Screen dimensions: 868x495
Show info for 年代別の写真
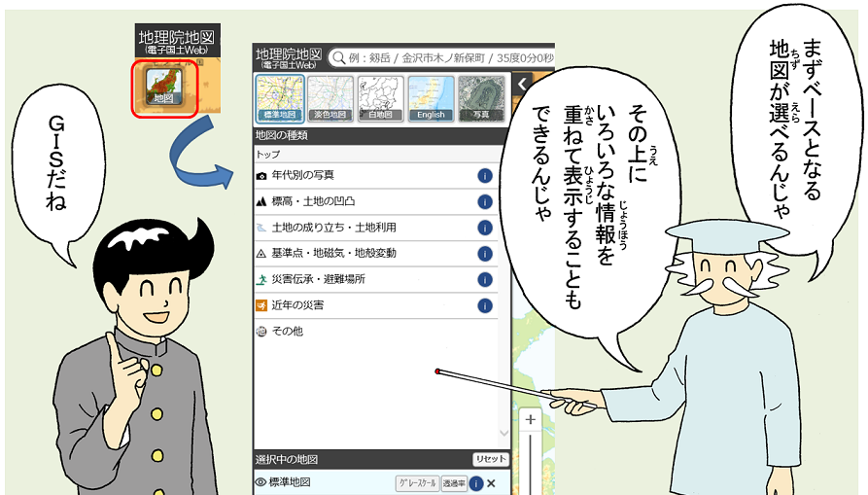point(485,176)
